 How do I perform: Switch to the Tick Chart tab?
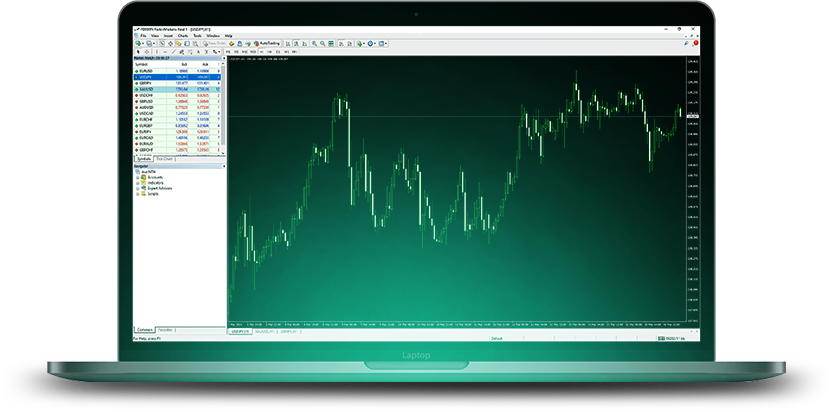pyautogui.click(x=164, y=159)
